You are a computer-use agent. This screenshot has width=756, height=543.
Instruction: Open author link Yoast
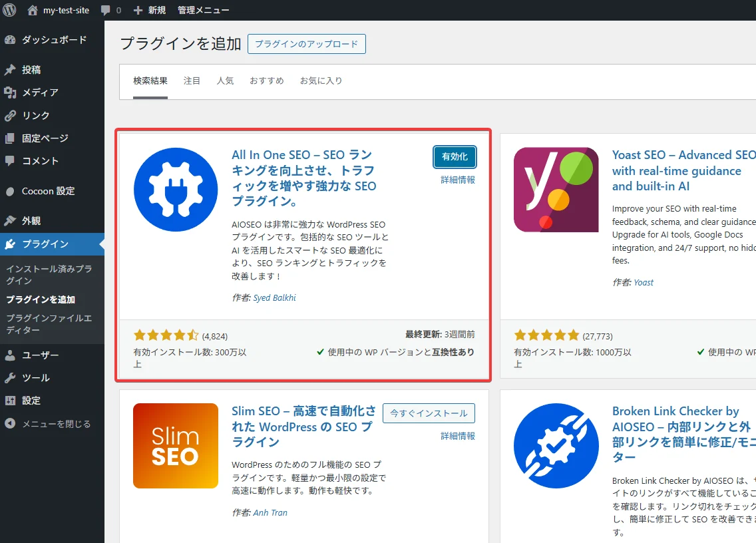(644, 283)
